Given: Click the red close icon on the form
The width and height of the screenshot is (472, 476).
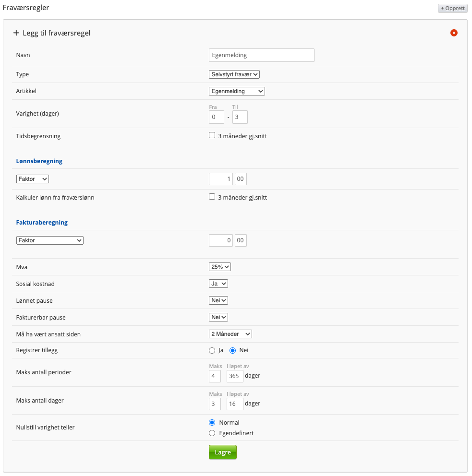Looking at the screenshot, I should pyautogui.click(x=454, y=33).
